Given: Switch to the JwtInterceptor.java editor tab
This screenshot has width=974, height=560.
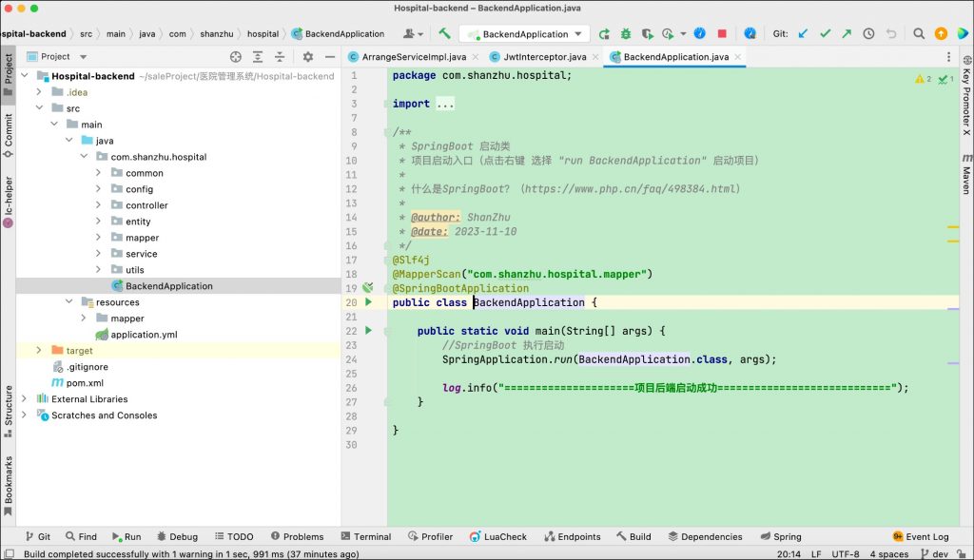Looking at the screenshot, I should (x=544, y=57).
